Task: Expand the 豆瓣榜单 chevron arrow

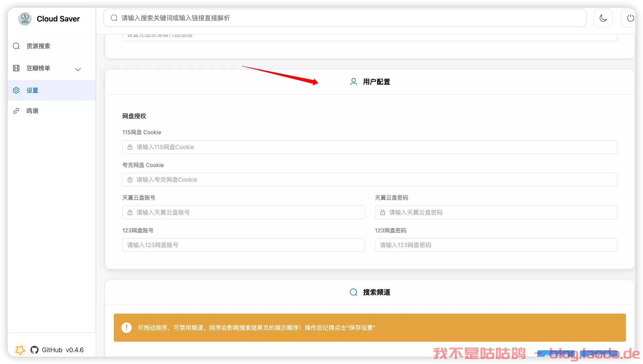Action: (78, 69)
